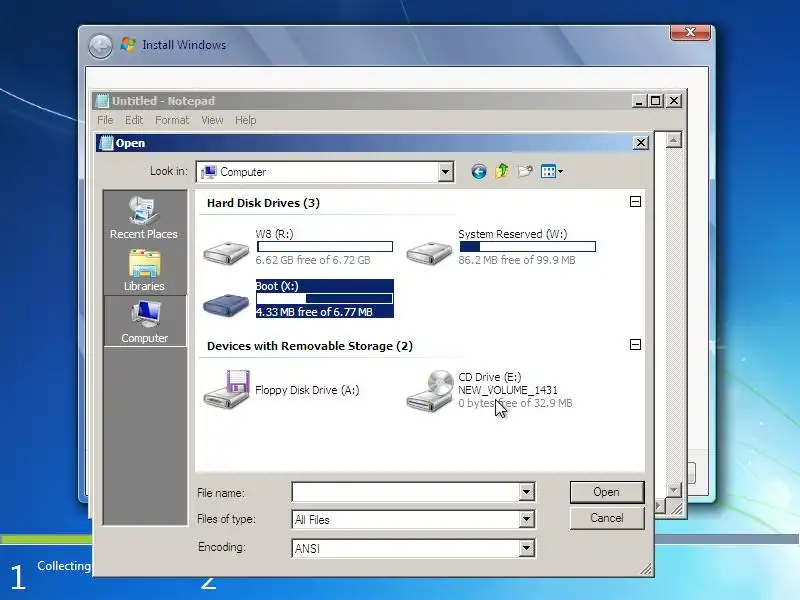800x600 pixels.
Task: Expand the File name dropdown arrow
Action: click(526, 492)
